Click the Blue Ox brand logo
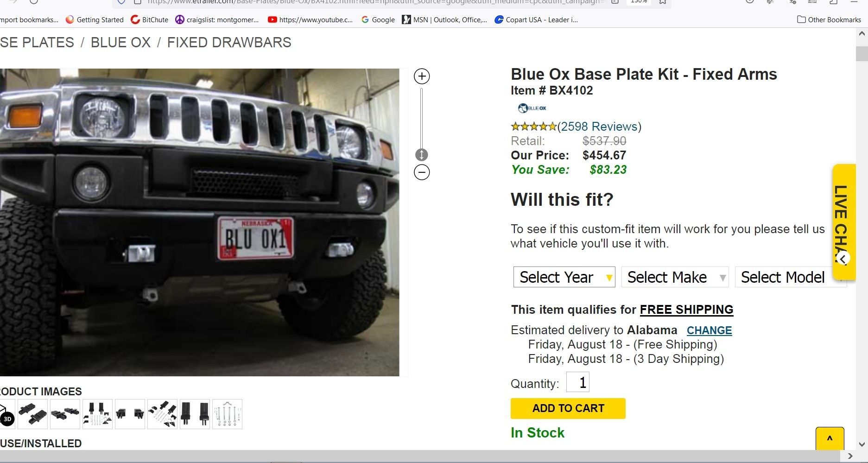The height and width of the screenshot is (463, 868). click(x=532, y=108)
